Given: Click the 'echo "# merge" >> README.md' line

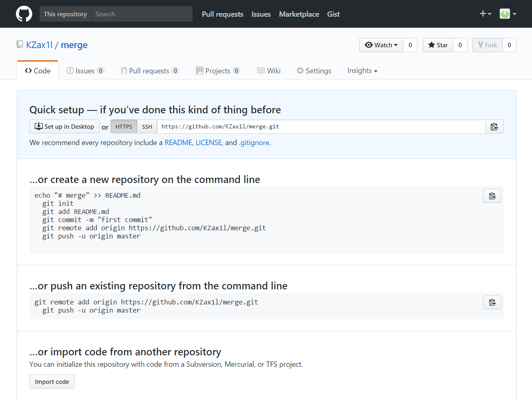Looking at the screenshot, I should pyautogui.click(x=87, y=195).
